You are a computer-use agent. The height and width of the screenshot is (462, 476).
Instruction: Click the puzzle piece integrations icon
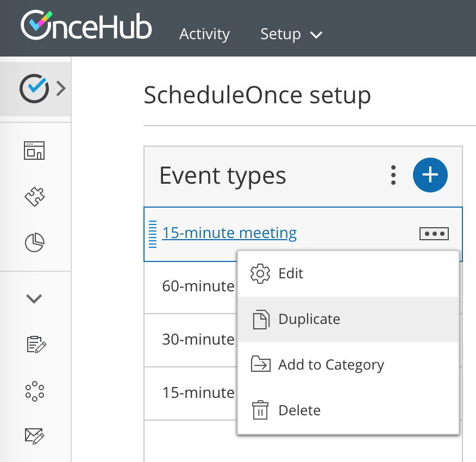[x=34, y=196]
